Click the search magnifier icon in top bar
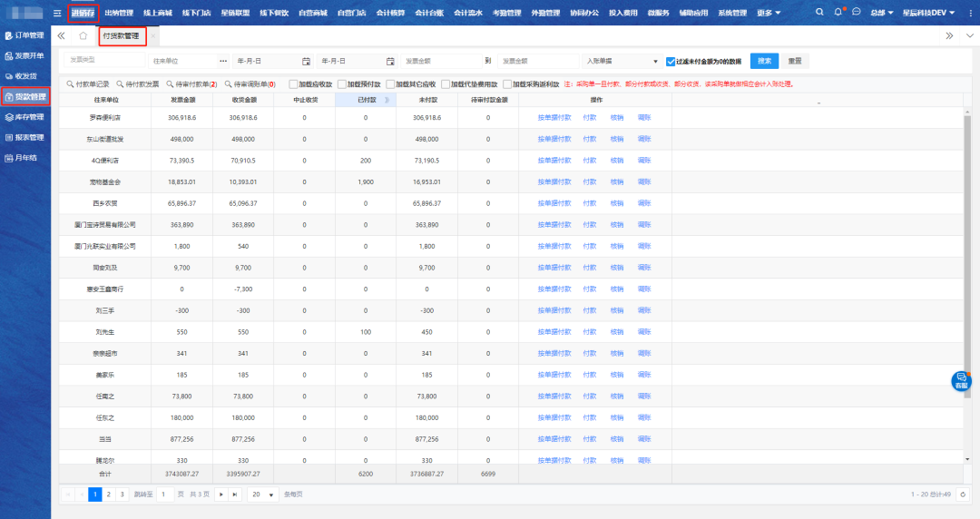The height and width of the screenshot is (519, 980). point(820,13)
